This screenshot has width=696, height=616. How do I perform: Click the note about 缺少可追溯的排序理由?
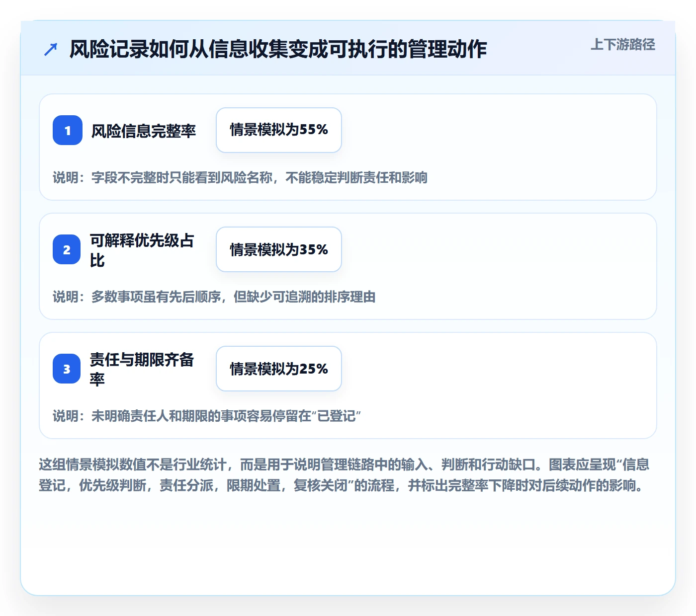pyautogui.click(x=214, y=297)
